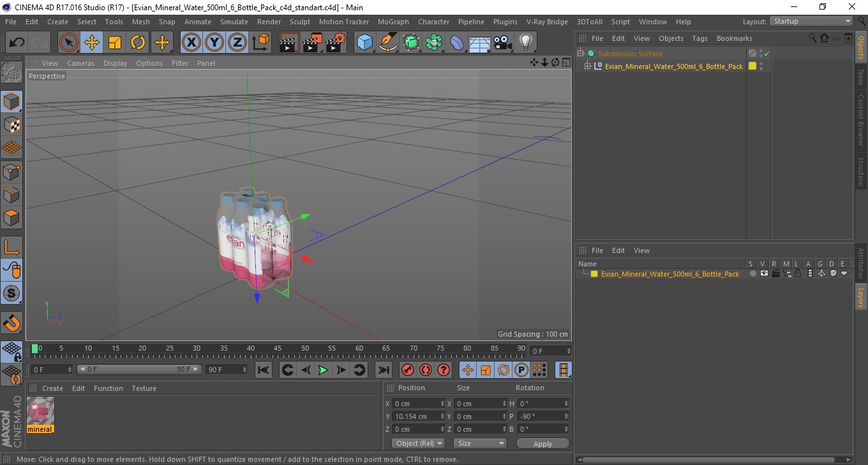The height and width of the screenshot is (465, 868).
Task: Click the Undo arrow icon
Action: 17,43
